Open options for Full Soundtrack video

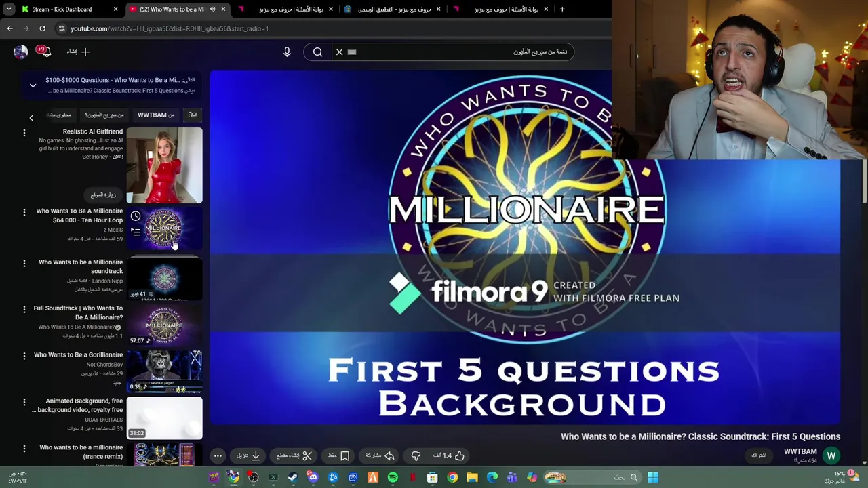(24, 310)
